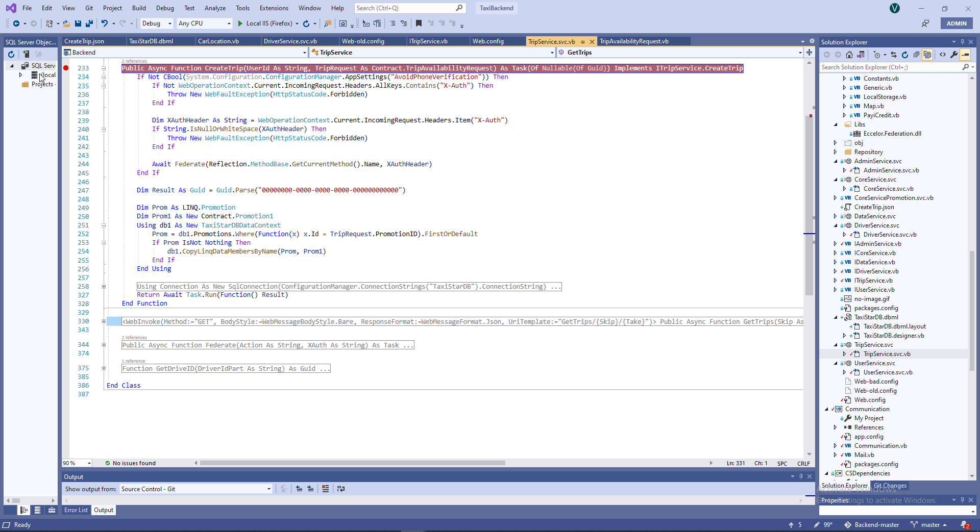The image size is (980, 532).
Task: Click the Solution Explorer Home icon
Action: 849,55
